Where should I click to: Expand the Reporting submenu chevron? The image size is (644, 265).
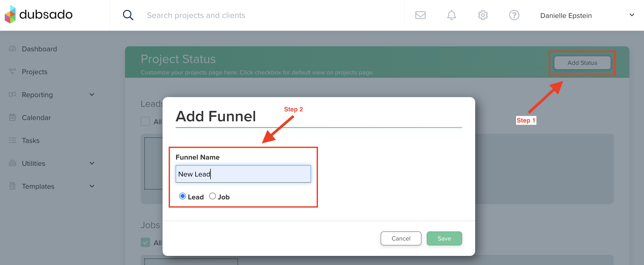click(92, 94)
